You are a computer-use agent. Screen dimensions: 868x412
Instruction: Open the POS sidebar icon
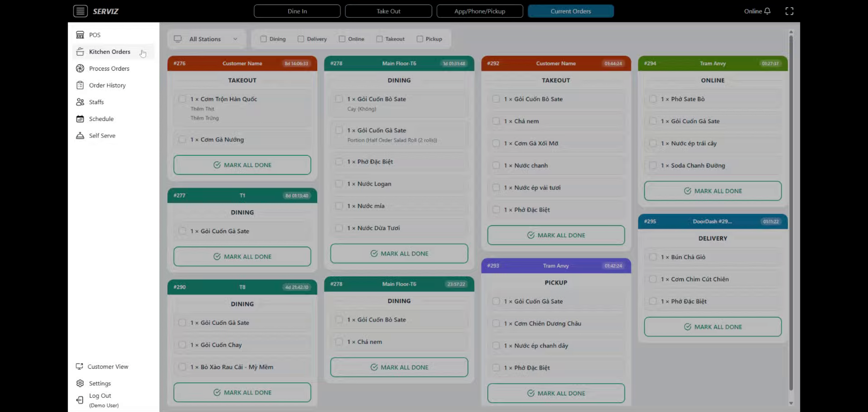tap(80, 35)
